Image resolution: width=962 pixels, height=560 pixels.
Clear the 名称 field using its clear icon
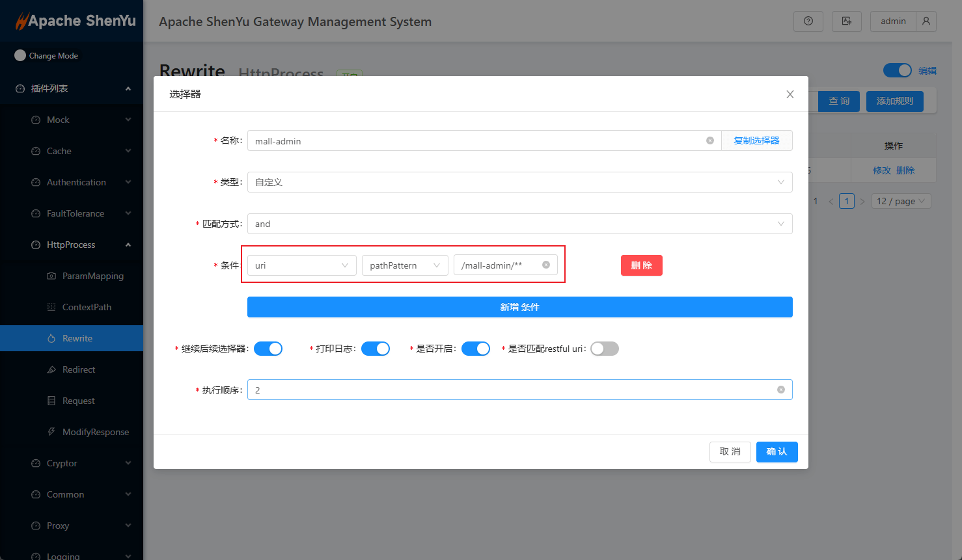[x=709, y=140]
